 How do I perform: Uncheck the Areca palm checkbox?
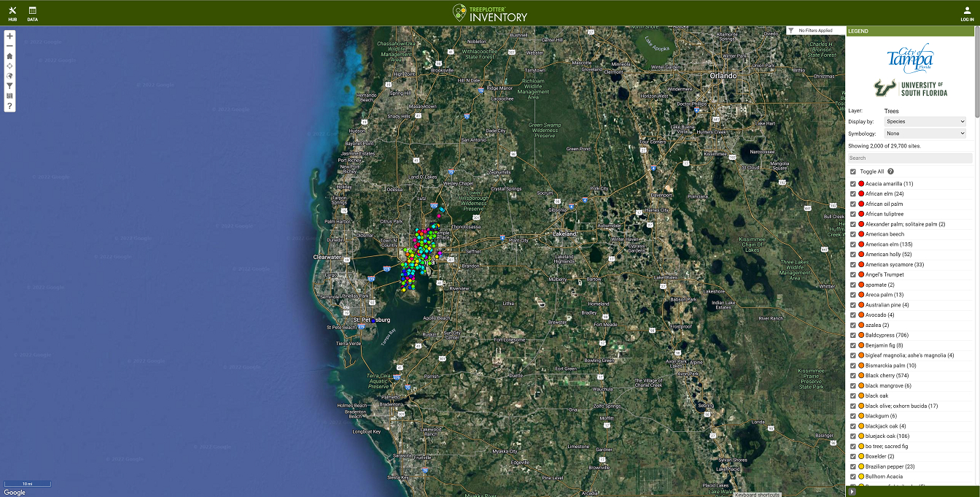853,295
